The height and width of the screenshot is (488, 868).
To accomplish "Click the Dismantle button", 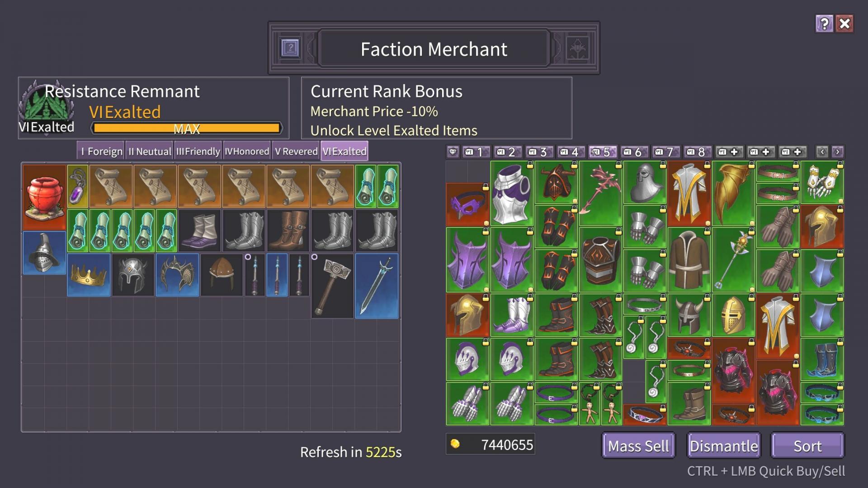I will 724,446.
